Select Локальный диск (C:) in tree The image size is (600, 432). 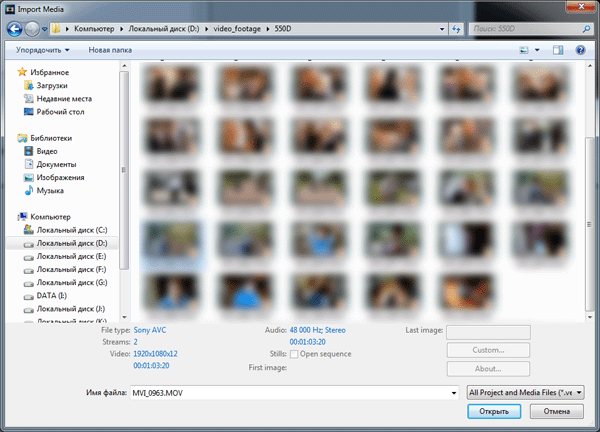(x=70, y=230)
